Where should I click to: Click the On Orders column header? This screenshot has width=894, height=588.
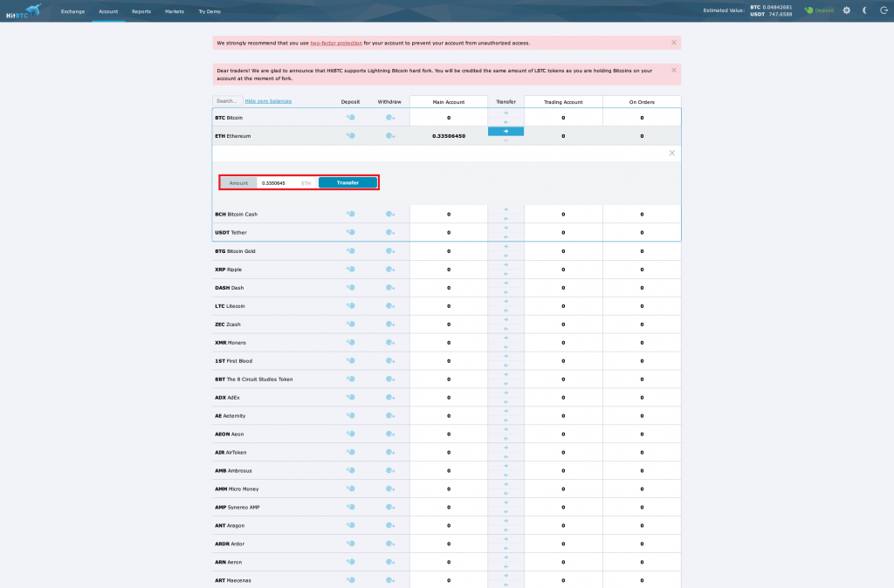642,102
